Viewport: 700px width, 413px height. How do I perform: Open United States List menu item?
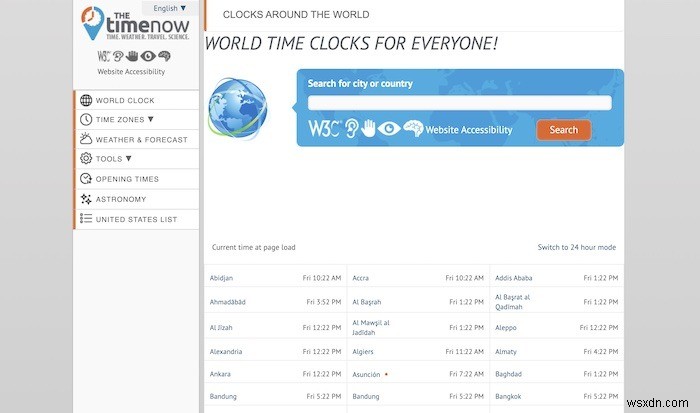(137, 219)
